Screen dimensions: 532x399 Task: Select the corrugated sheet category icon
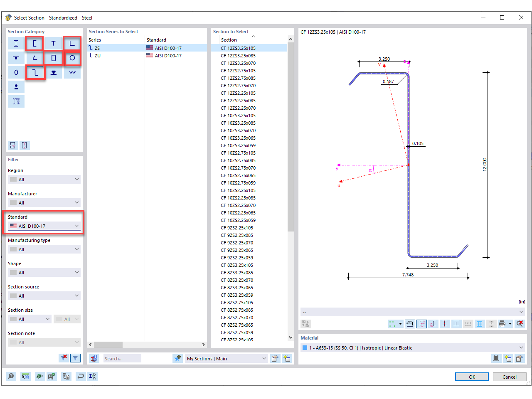tap(72, 72)
